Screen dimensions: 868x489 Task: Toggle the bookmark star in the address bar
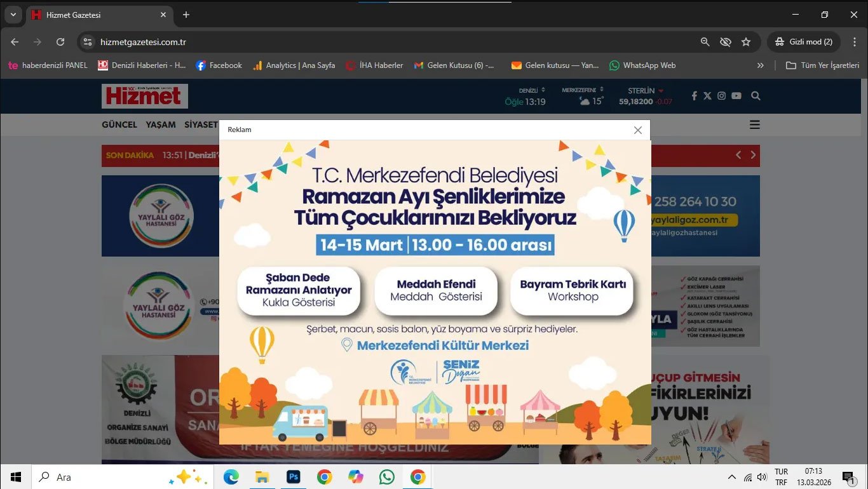[x=746, y=41]
